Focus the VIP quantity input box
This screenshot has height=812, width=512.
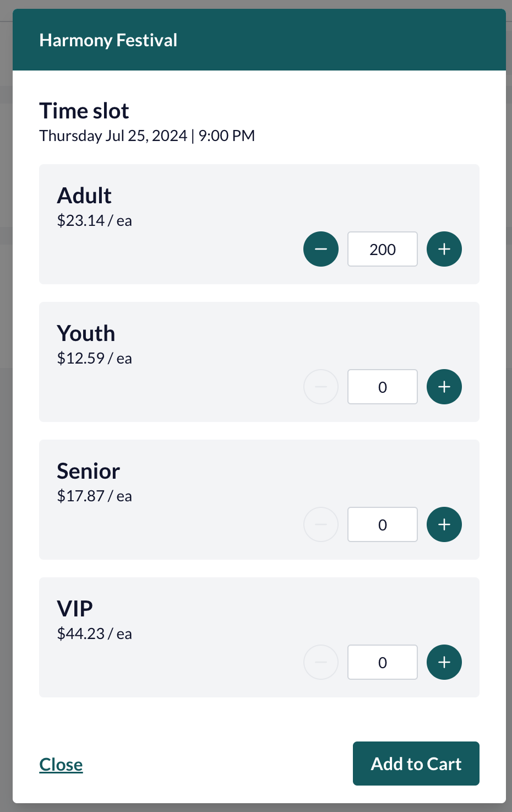(383, 662)
